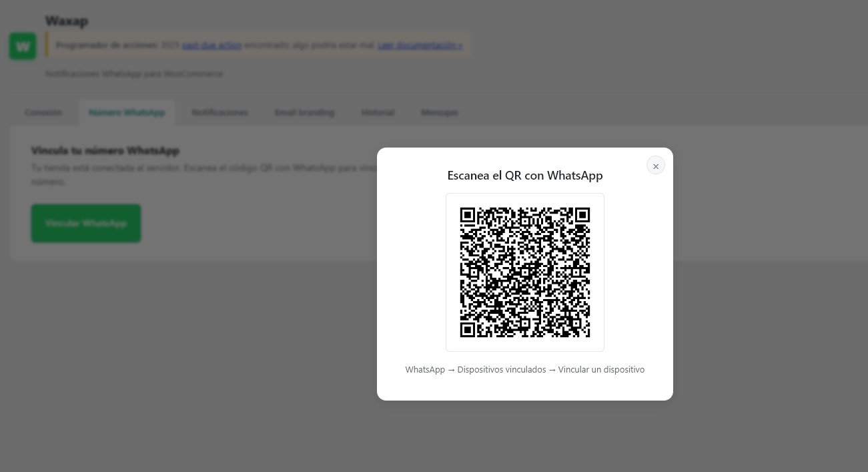
Task: Click the Vincular WhatsApp button
Action: (x=86, y=223)
